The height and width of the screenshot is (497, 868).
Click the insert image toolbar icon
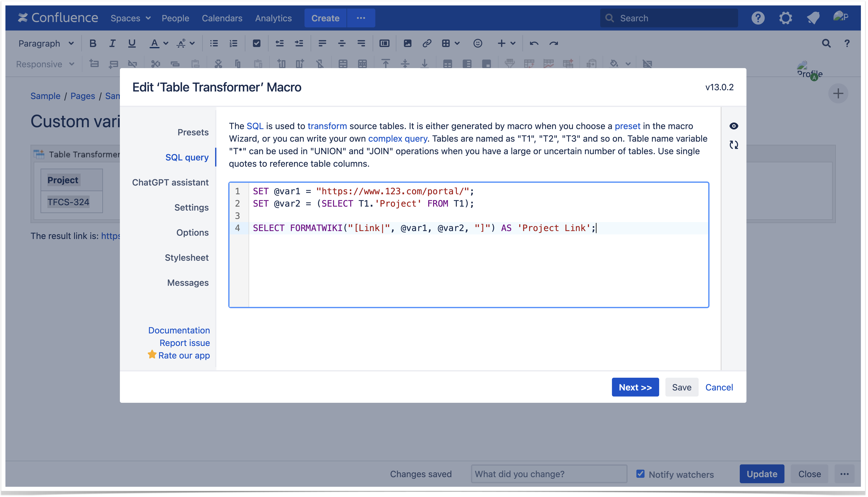(407, 43)
